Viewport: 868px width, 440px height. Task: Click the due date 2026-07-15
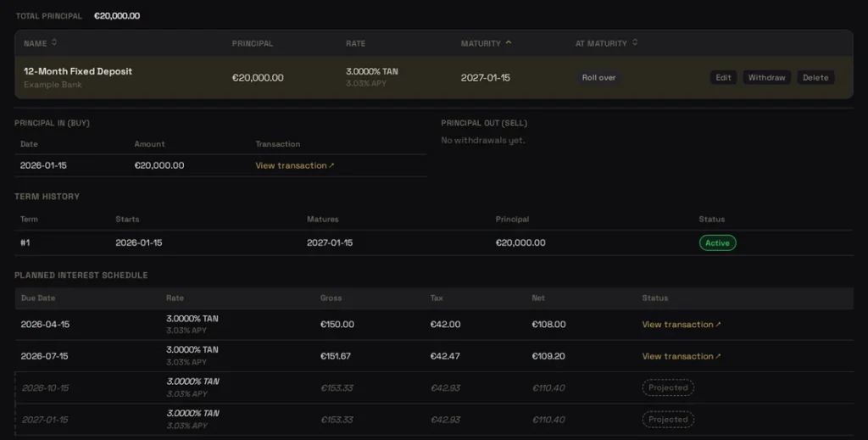[45, 356]
